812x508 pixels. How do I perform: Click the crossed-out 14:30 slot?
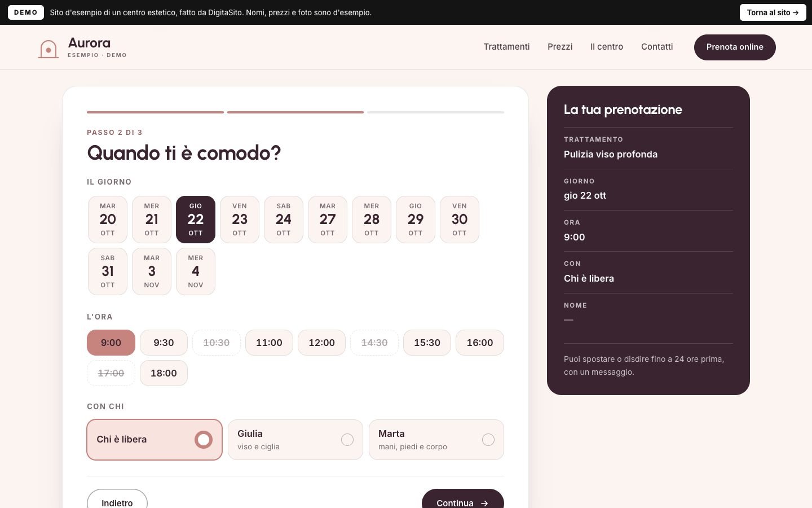click(x=374, y=343)
